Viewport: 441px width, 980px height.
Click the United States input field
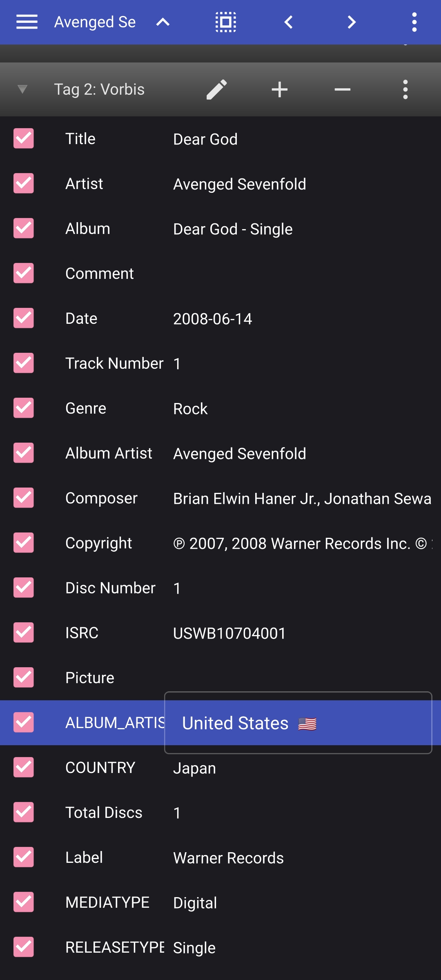point(298,723)
